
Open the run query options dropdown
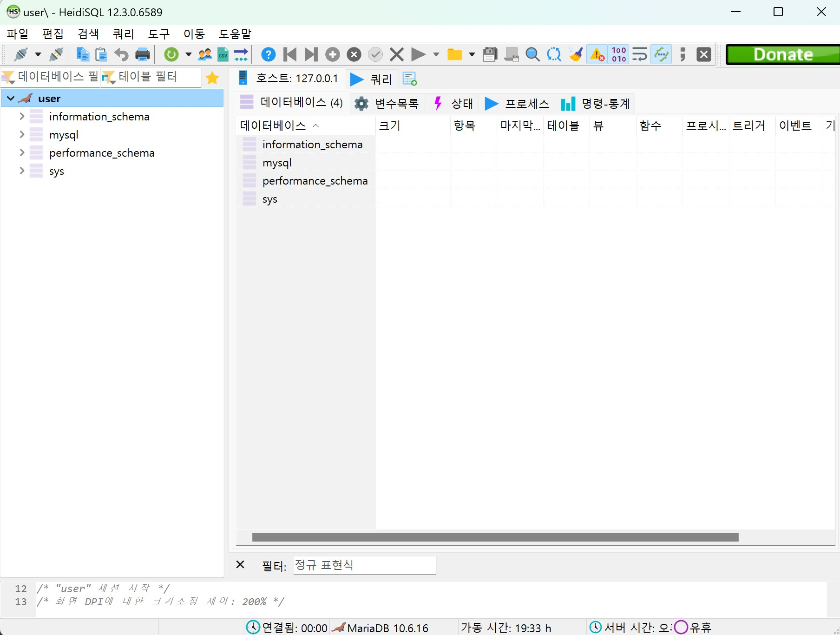pyautogui.click(x=436, y=55)
